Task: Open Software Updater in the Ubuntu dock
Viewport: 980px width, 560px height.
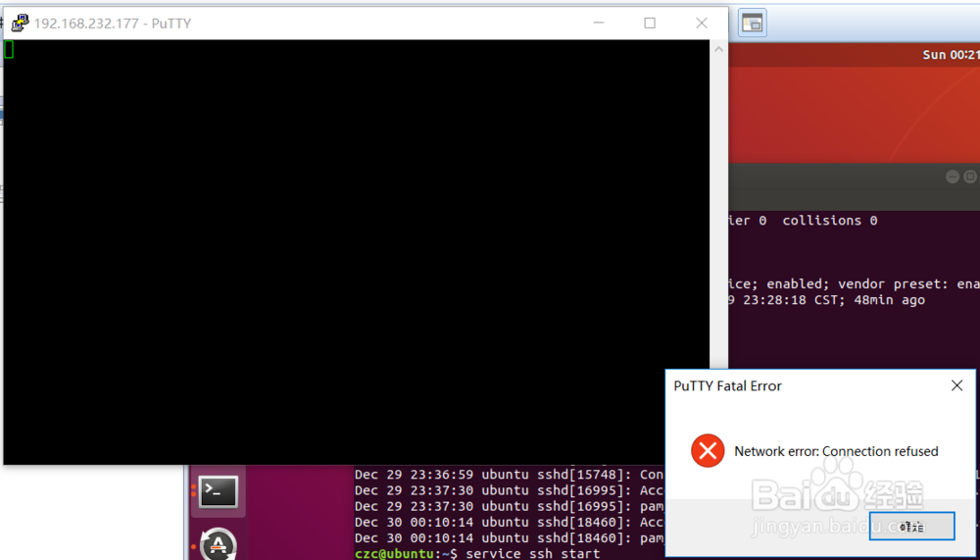Action: point(219,544)
